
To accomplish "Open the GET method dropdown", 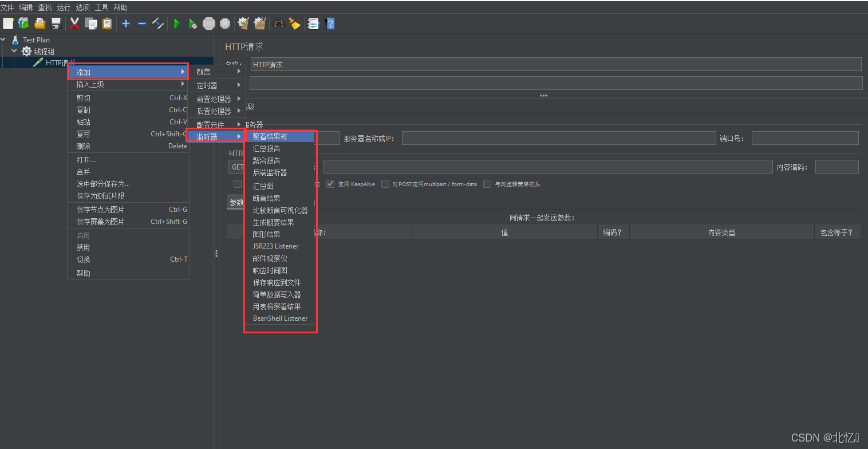I will coord(236,167).
